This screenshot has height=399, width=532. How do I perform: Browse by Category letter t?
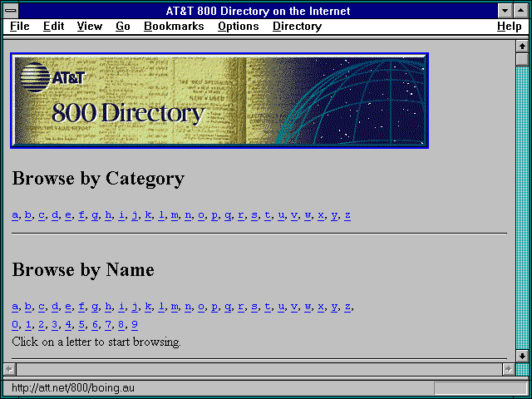268,215
